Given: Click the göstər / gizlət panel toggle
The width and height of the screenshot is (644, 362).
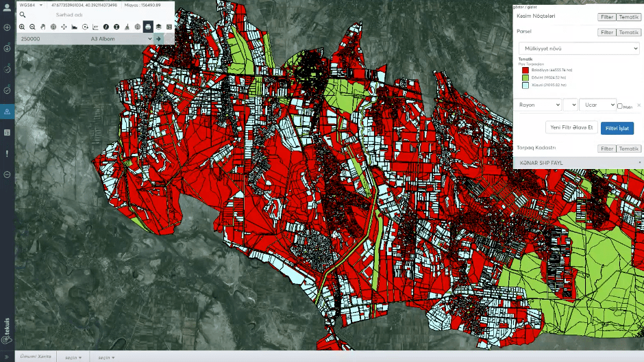Looking at the screenshot, I should 525,7.
